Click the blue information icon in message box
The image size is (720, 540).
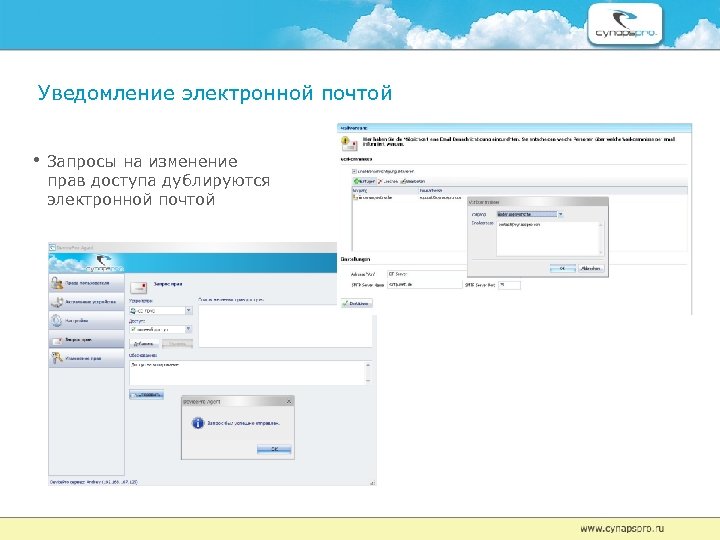click(x=197, y=423)
